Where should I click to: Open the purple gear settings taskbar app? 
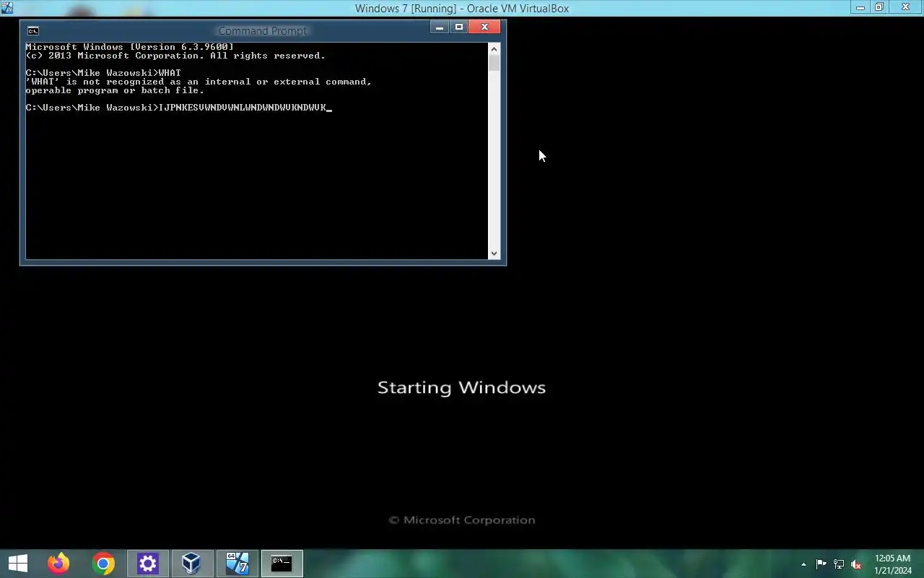148,564
